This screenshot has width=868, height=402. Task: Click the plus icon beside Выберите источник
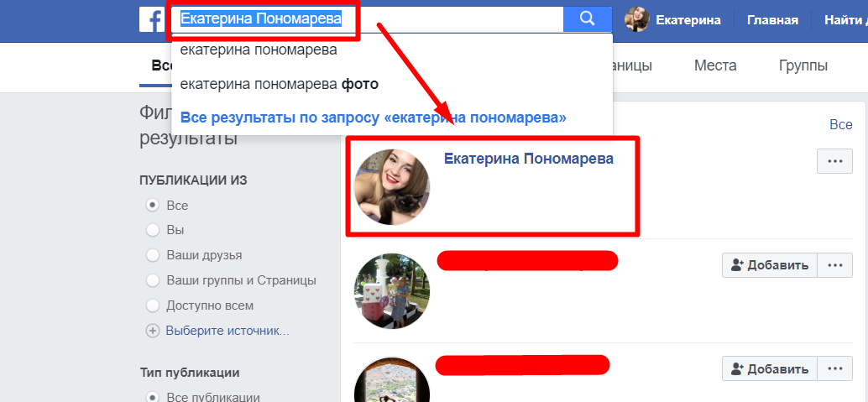coord(152,332)
